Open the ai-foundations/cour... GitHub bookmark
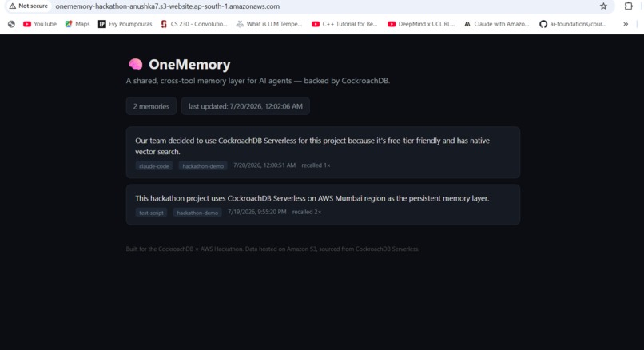The height and width of the screenshot is (350, 644). coord(573,24)
